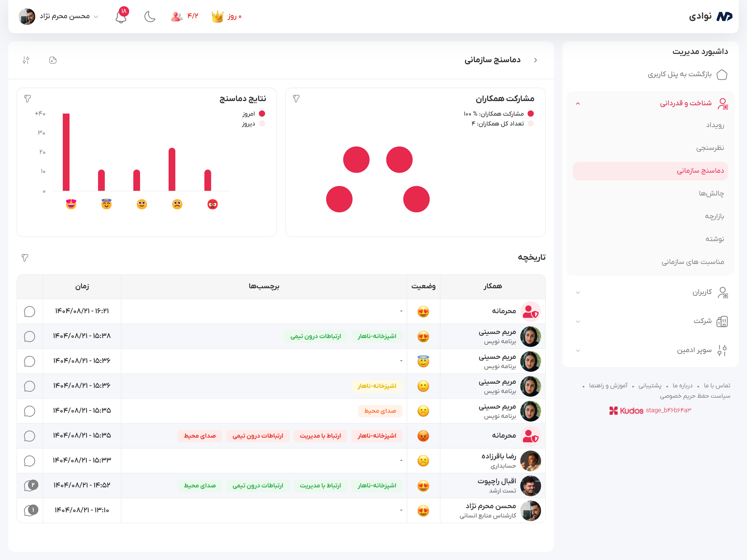747x560 pixels.
Task: Open comment bubble on the 13:10 row
Action: pos(30,510)
